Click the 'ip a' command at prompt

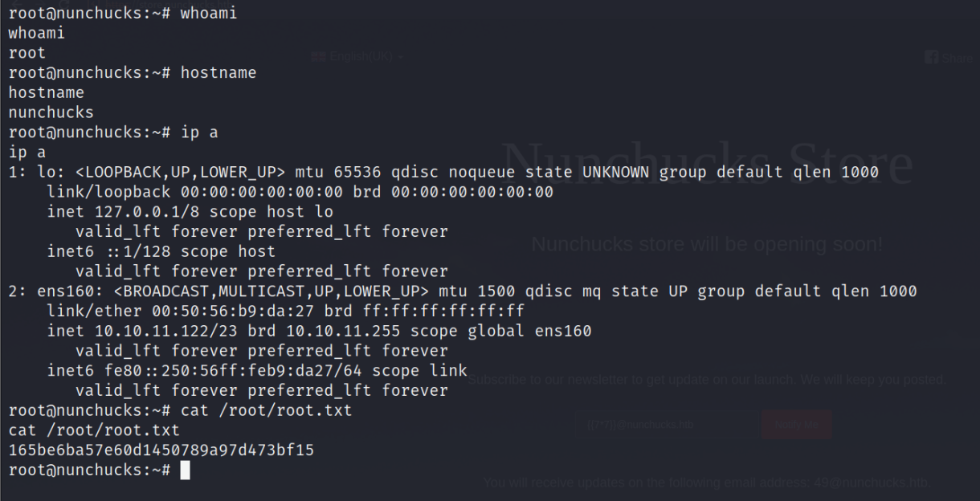[x=199, y=132]
